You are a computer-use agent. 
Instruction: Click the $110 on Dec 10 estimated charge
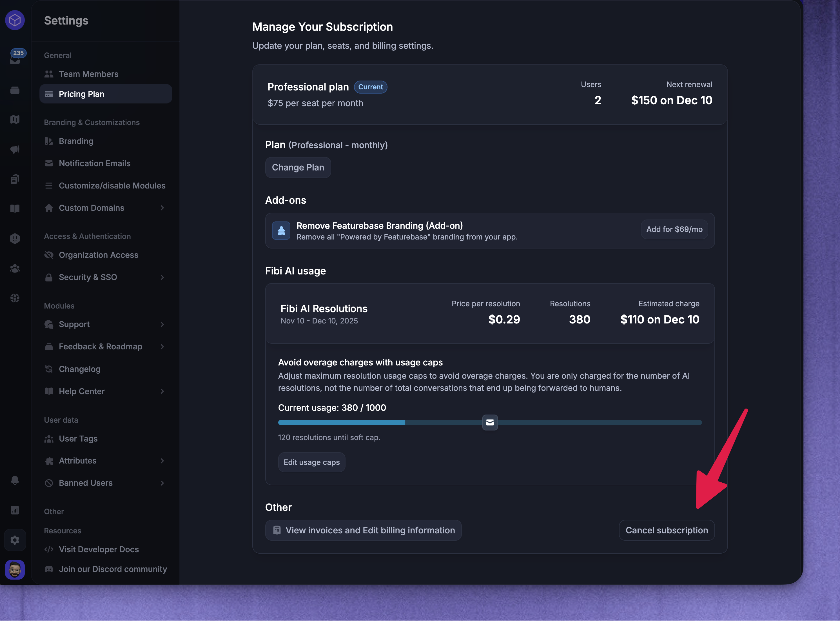tap(660, 320)
